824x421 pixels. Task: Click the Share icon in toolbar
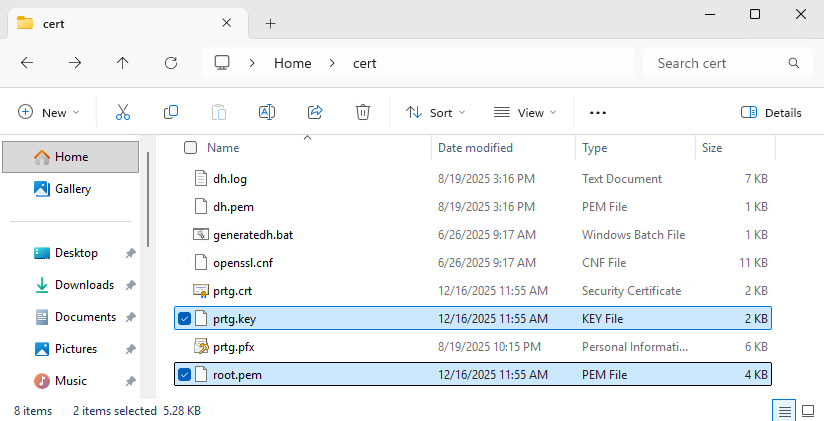click(x=315, y=113)
